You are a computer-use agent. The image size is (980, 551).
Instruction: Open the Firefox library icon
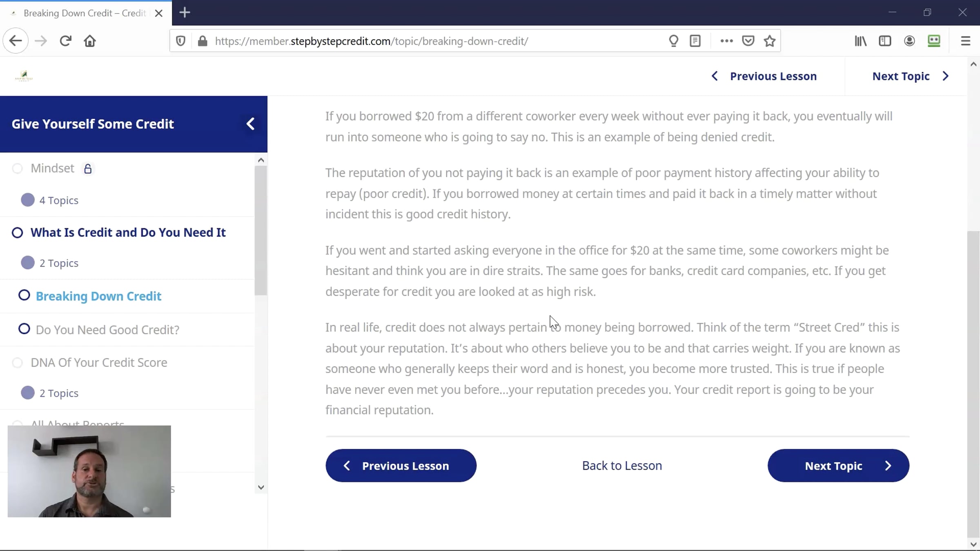tap(860, 41)
